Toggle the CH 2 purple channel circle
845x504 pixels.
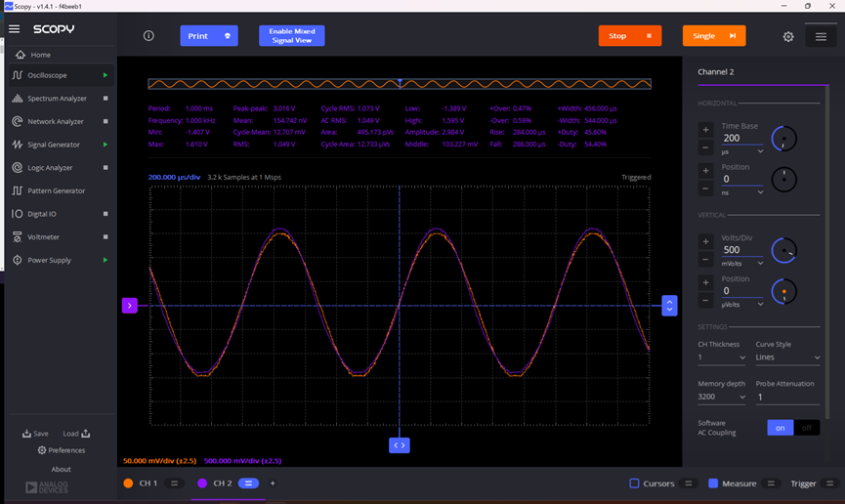[x=202, y=483]
